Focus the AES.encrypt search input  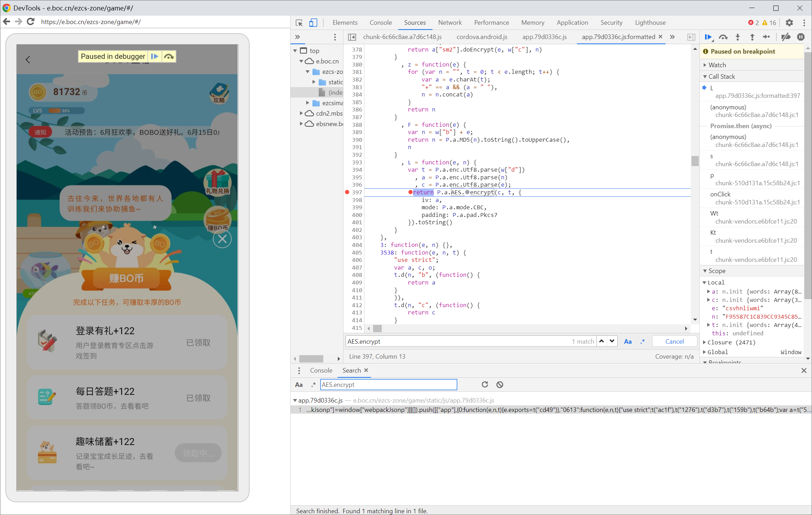(388, 385)
